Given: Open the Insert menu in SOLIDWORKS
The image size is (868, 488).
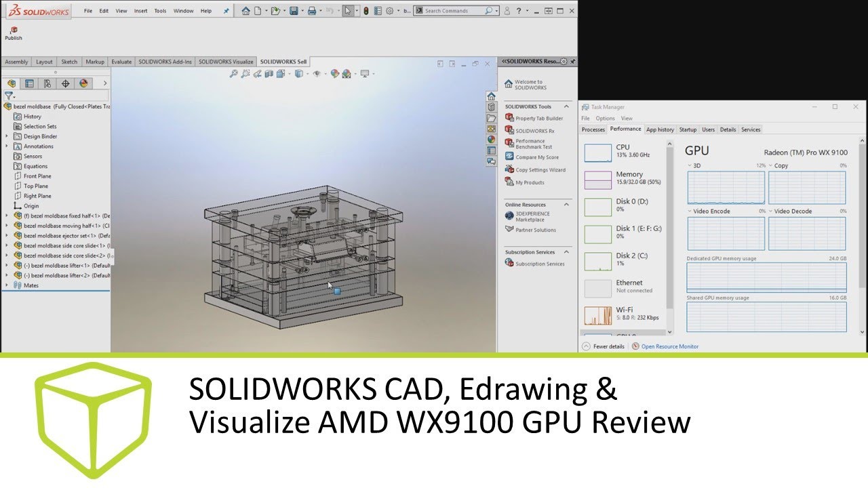Looking at the screenshot, I should [140, 11].
